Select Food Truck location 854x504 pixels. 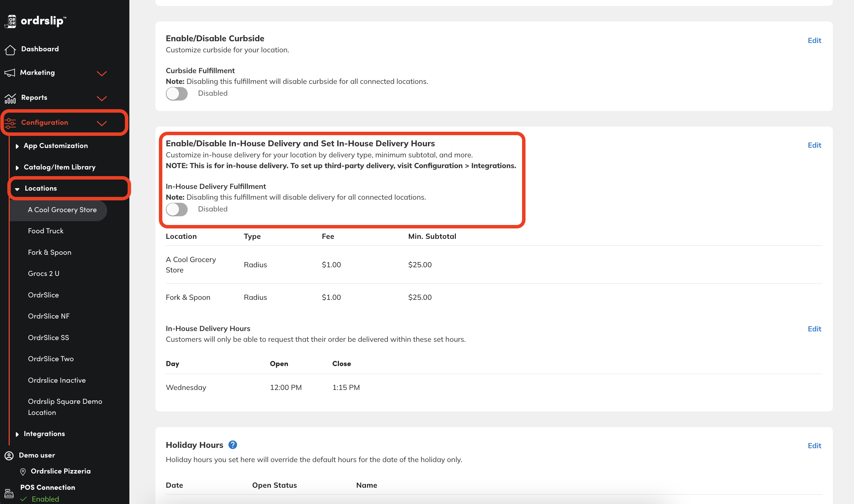tap(46, 231)
